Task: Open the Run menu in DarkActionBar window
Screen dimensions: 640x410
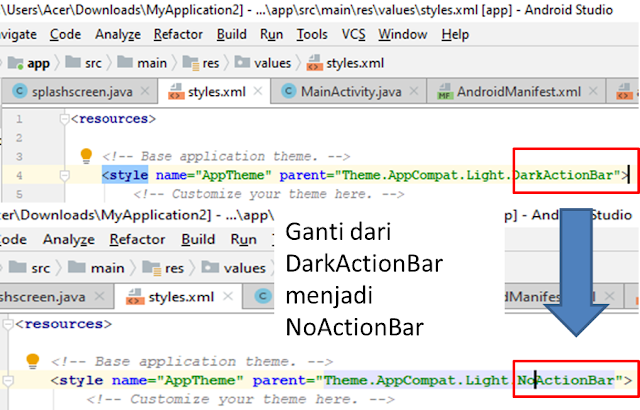Action: tap(271, 35)
